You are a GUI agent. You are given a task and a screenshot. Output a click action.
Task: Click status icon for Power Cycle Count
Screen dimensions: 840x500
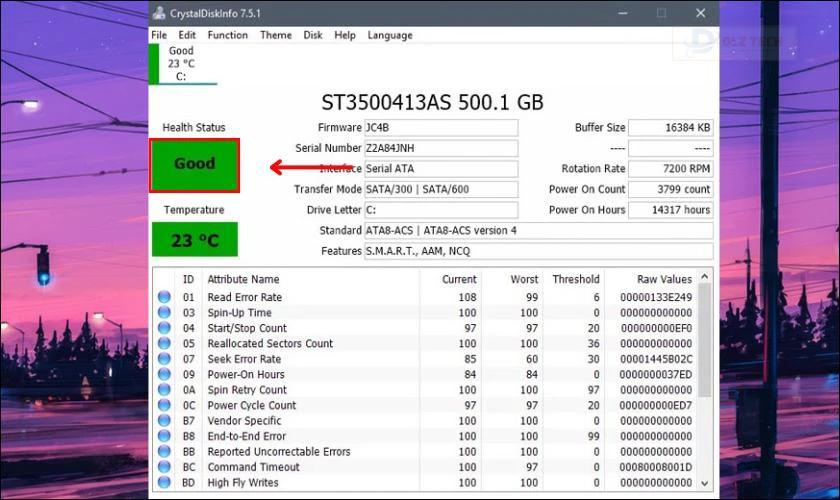coord(164,405)
